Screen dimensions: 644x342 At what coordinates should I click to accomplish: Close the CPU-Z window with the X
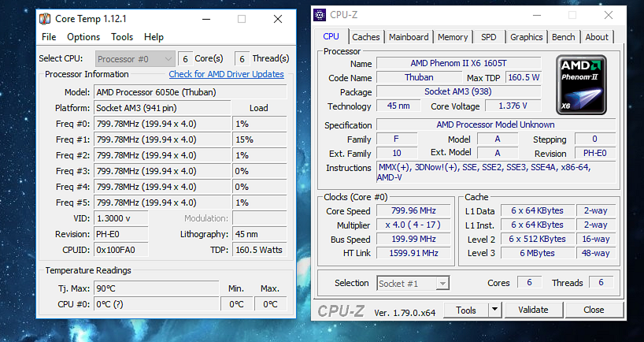tap(609, 15)
